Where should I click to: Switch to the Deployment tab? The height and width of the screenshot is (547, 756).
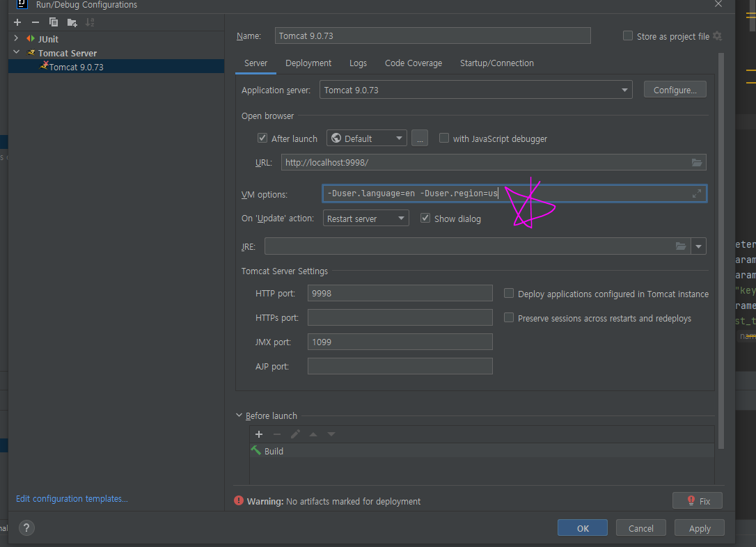click(x=308, y=63)
